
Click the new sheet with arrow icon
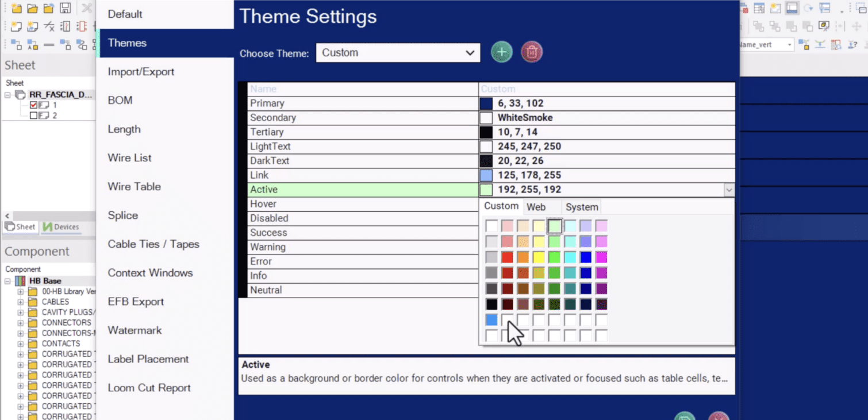(33, 26)
